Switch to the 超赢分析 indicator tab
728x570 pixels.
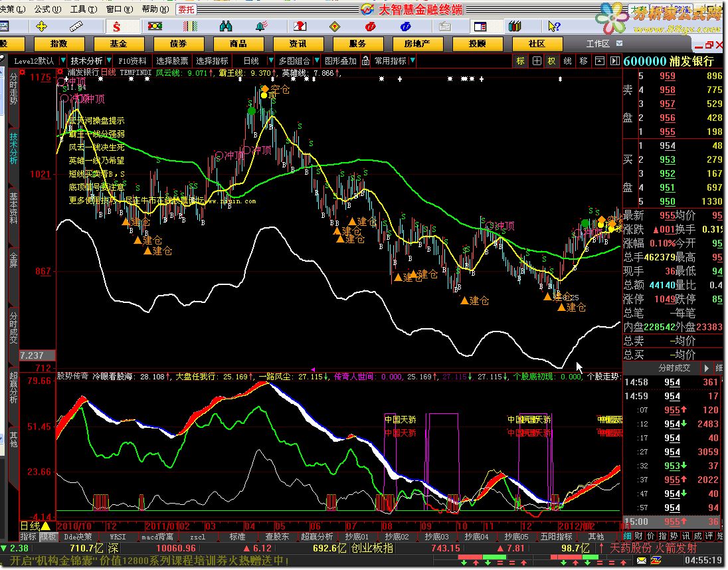tap(317, 537)
